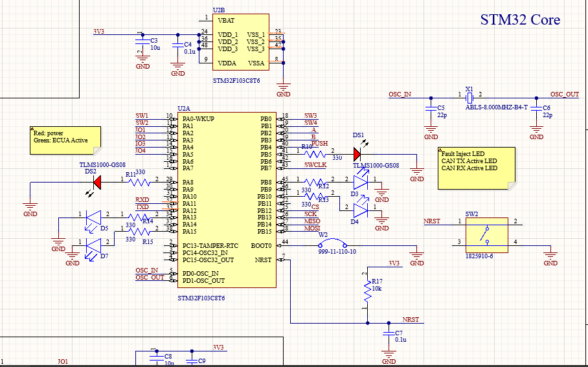The height and width of the screenshot is (367, 588).
Task: Click the PA0-WKUP pin name
Action: [198, 119]
